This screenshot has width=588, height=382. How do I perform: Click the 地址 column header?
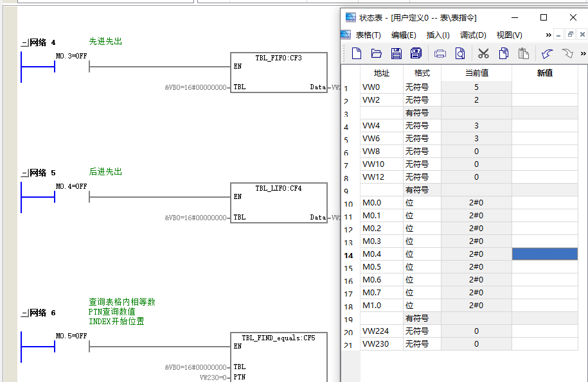click(x=382, y=73)
